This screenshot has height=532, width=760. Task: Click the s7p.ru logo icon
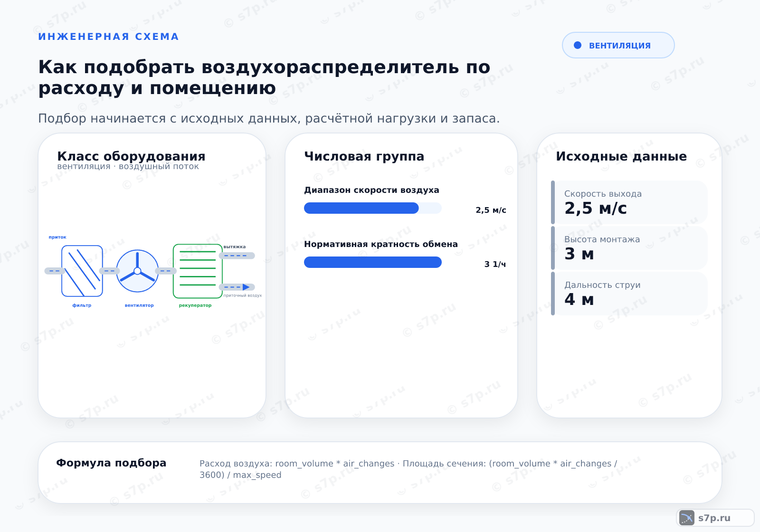tap(687, 518)
